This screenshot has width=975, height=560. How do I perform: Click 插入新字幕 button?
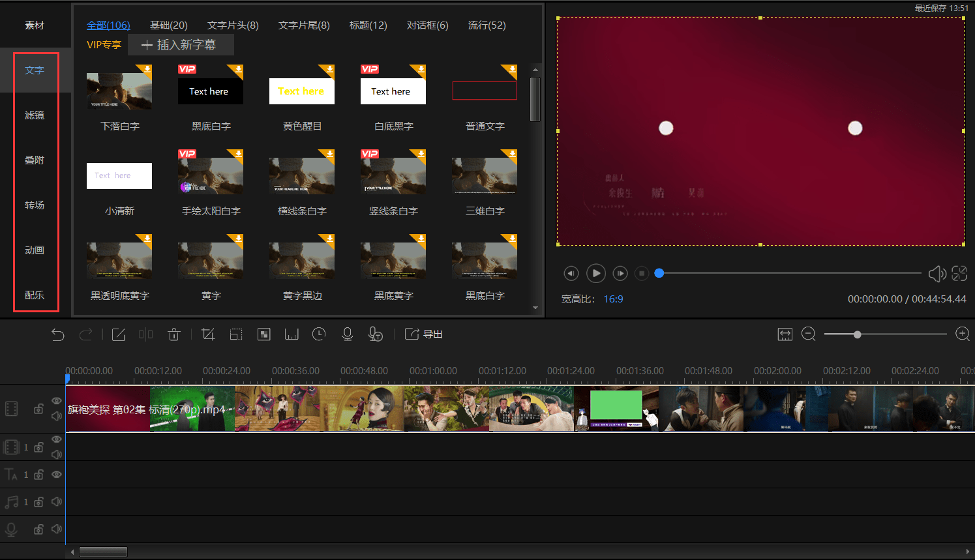pos(181,44)
